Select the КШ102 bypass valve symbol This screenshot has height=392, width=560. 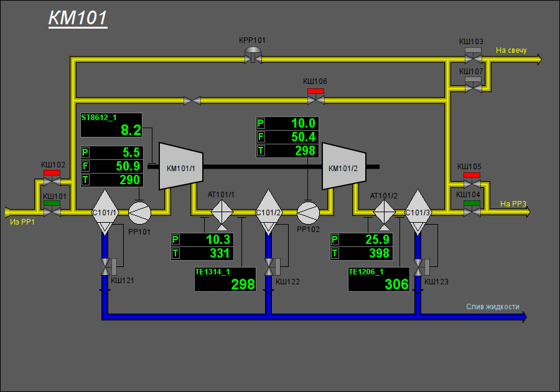[52, 181]
